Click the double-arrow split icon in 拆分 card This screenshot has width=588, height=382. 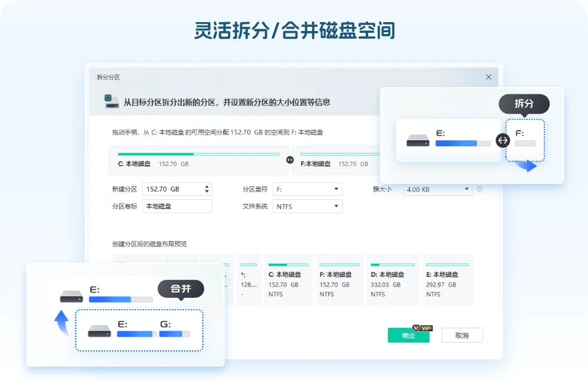[x=503, y=140]
